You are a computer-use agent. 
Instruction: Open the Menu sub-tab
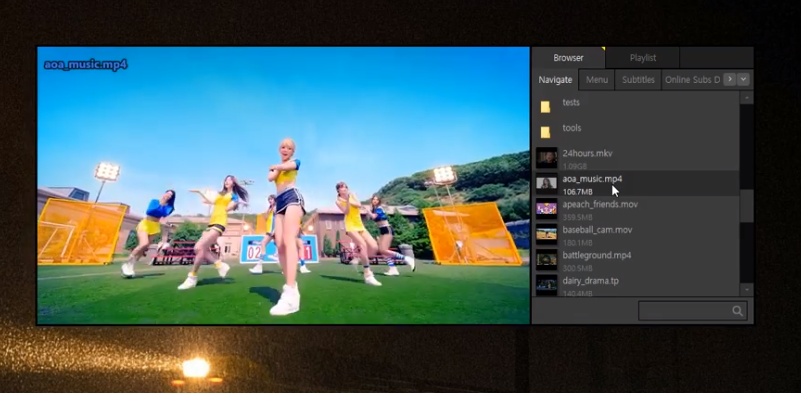click(597, 80)
